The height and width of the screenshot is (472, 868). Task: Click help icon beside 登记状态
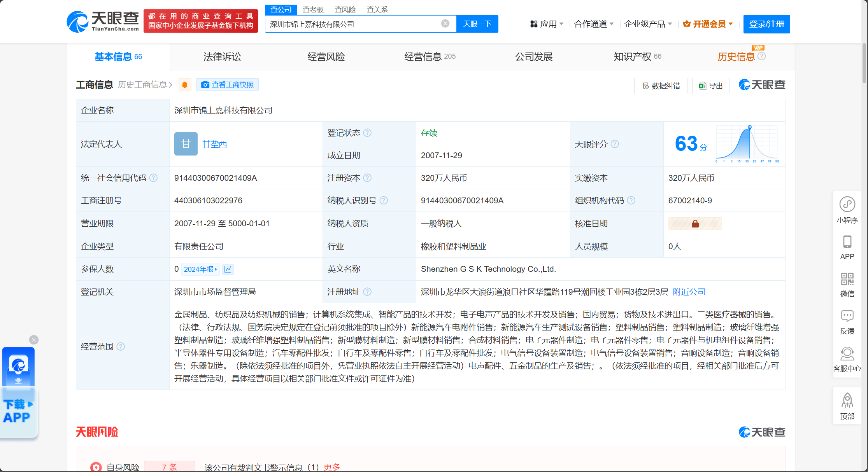coord(367,133)
